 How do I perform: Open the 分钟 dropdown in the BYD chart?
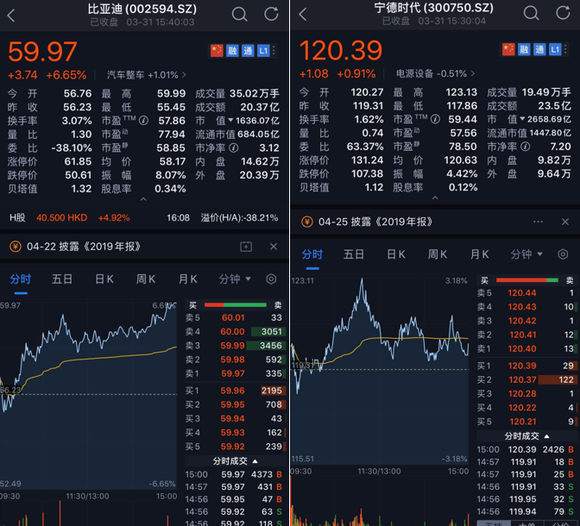pyautogui.click(x=235, y=279)
